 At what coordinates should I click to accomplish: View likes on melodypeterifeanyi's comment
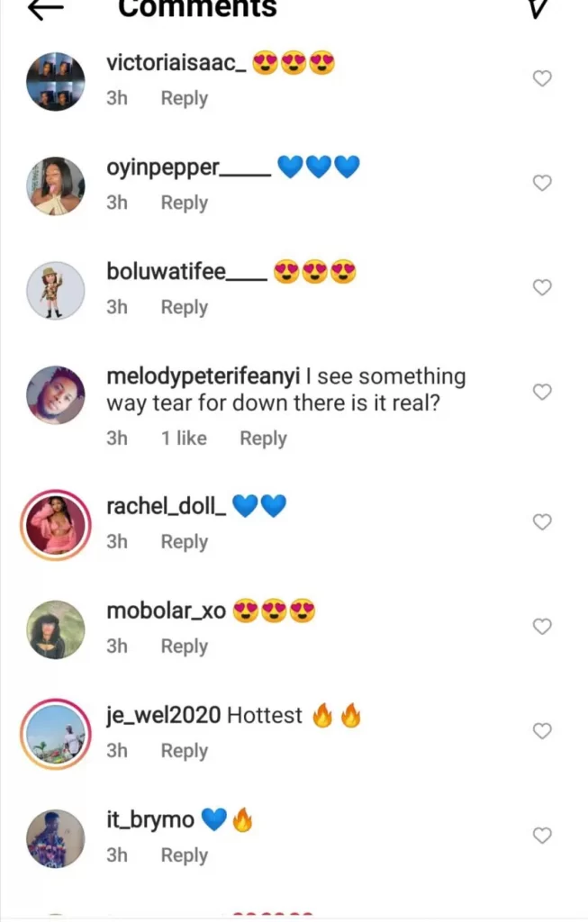(x=184, y=438)
